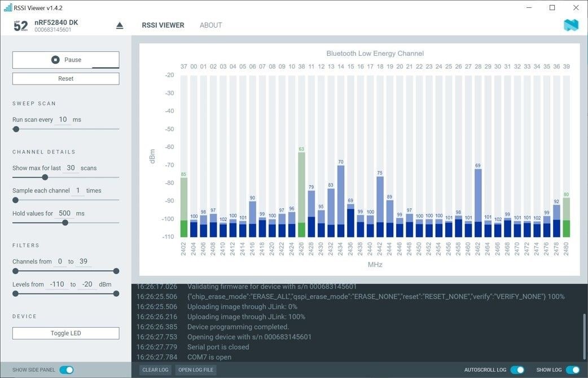Select the RSSI VIEWER tab

[x=163, y=25]
